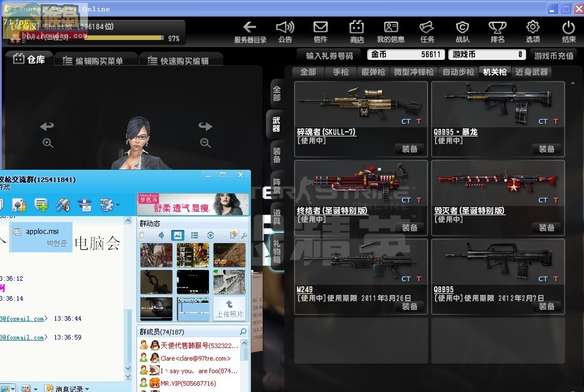The image size is (584, 392).
Task: Click the 梦芭莎 advertisement banner
Action: click(193, 204)
